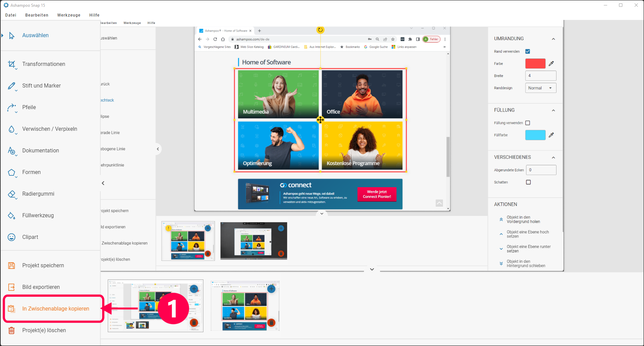Open the Dokumentation tool

(x=12, y=151)
